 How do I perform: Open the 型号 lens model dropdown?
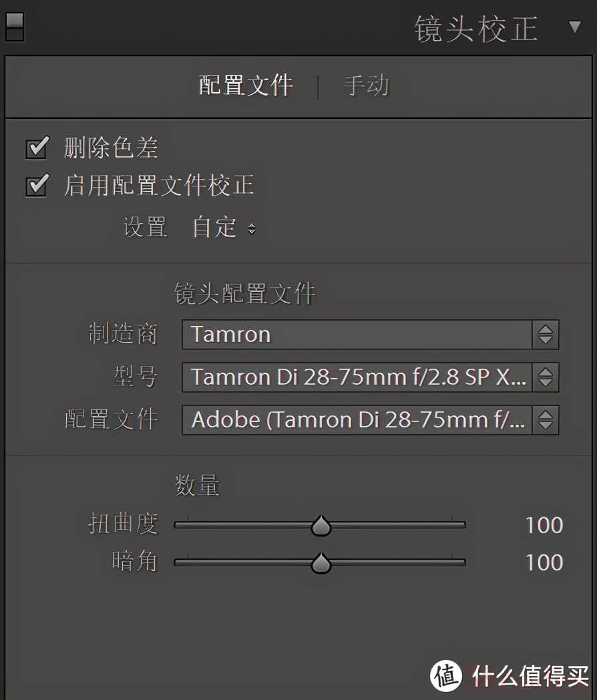(357, 377)
